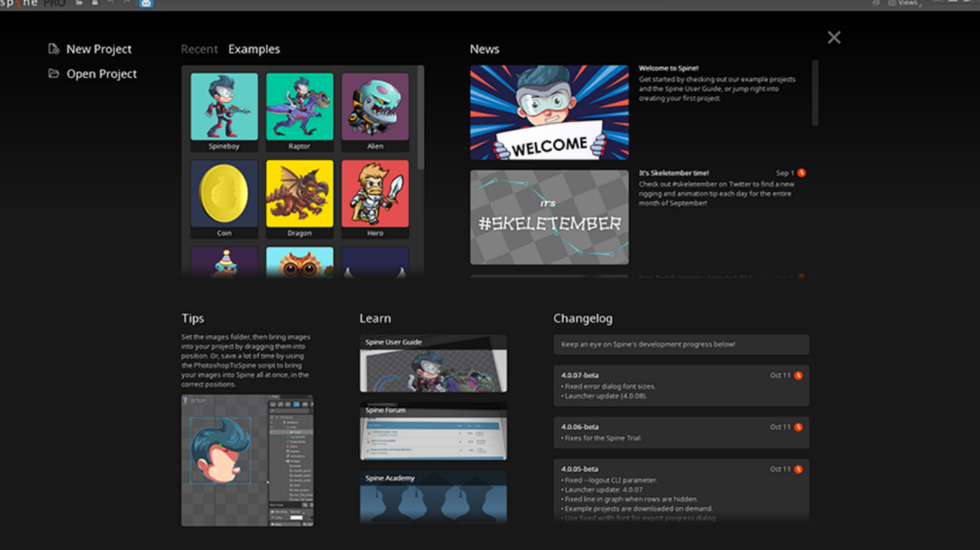The width and height of the screenshot is (980, 550).
Task: Open the Spine Academy card
Action: pos(433,497)
